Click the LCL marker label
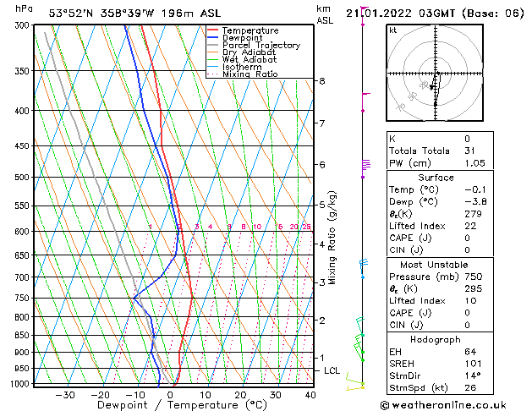The width and height of the screenshot is (532, 411). click(x=332, y=370)
